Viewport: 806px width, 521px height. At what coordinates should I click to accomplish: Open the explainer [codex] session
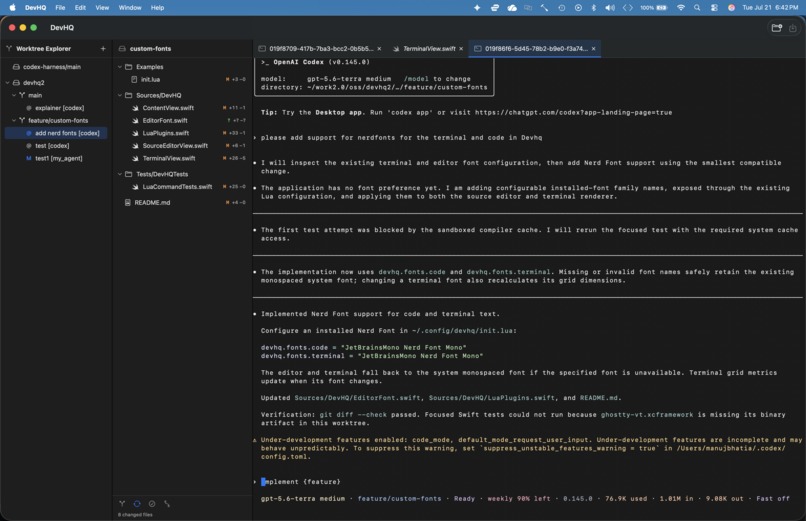tap(56, 108)
